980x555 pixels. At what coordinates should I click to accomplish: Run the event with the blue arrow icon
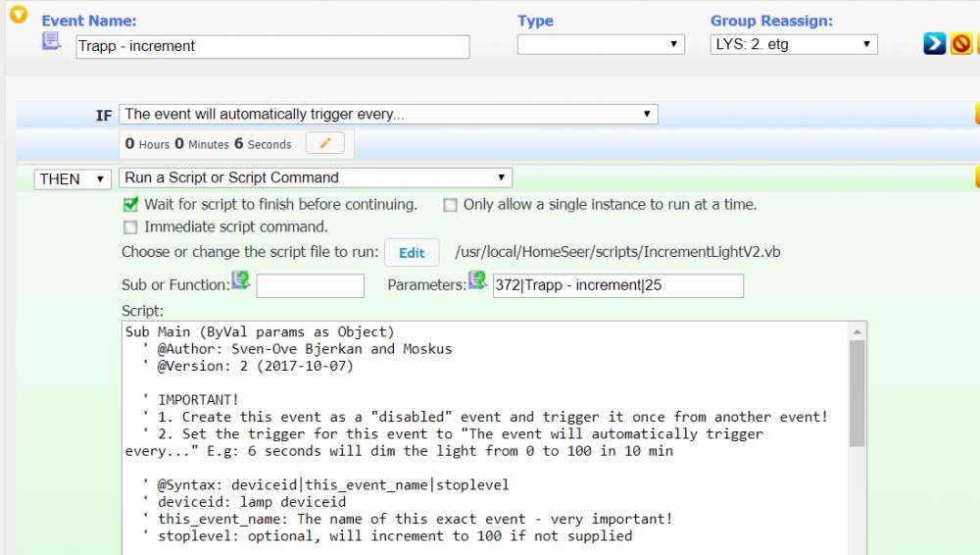click(934, 44)
